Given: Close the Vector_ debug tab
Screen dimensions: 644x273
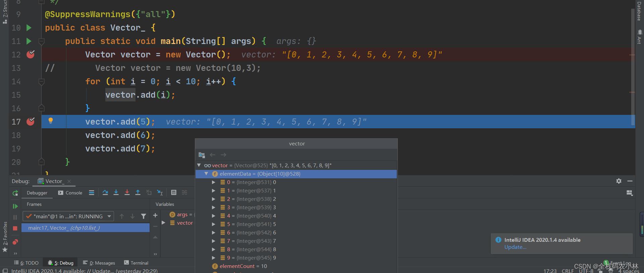Looking at the screenshot, I should (x=69, y=181).
